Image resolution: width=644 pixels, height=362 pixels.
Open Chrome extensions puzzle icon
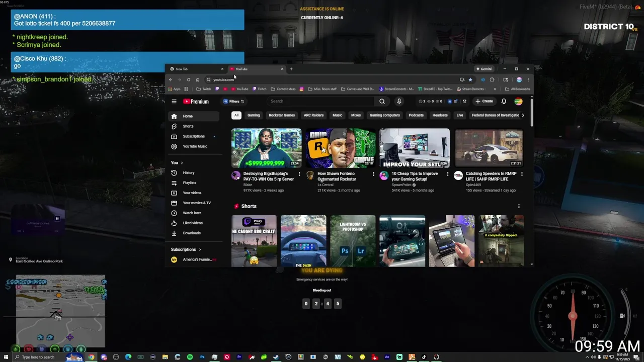tap(492, 79)
